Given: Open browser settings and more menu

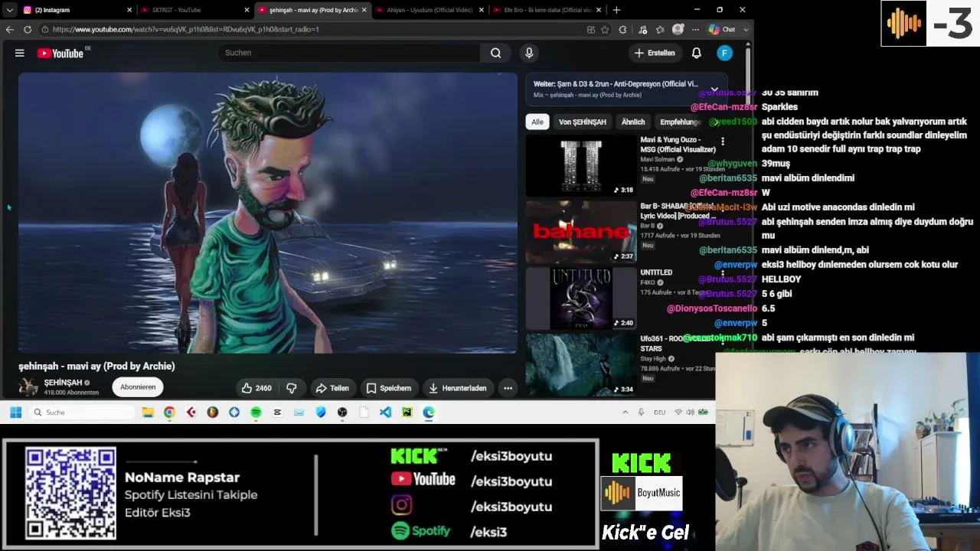Looking at the screenshot, I should click(695, 30).
